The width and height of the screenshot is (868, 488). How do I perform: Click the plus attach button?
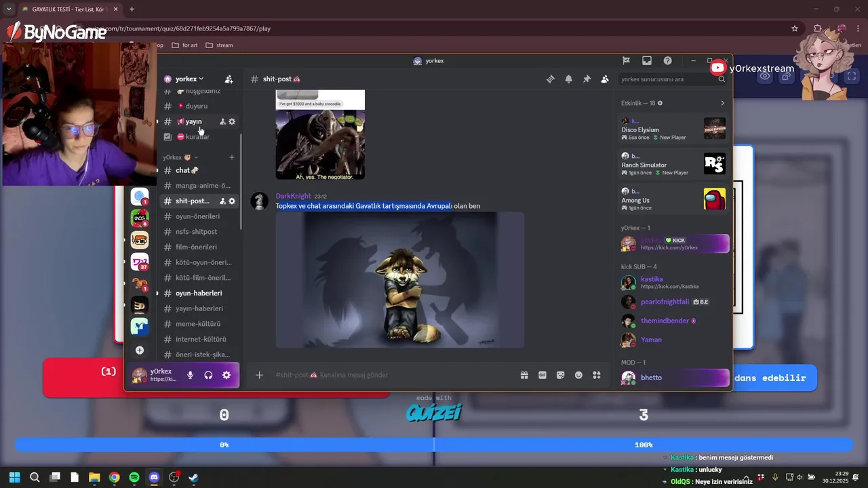pos(259,375)
